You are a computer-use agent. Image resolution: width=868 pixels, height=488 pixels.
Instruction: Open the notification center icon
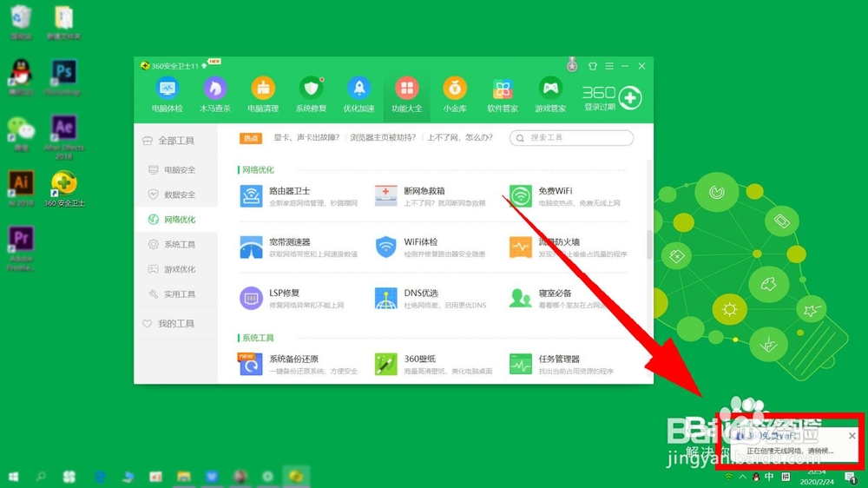click(x=851, y=477)
